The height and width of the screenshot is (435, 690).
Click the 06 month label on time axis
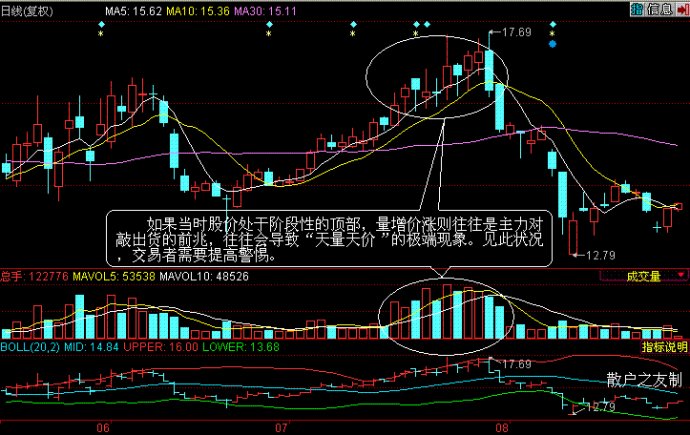(103, 428)
